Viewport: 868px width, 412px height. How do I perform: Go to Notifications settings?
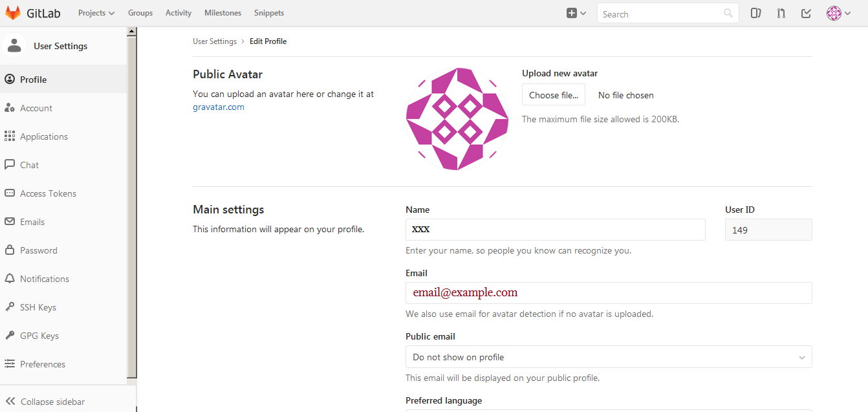(x=44, y=279)
